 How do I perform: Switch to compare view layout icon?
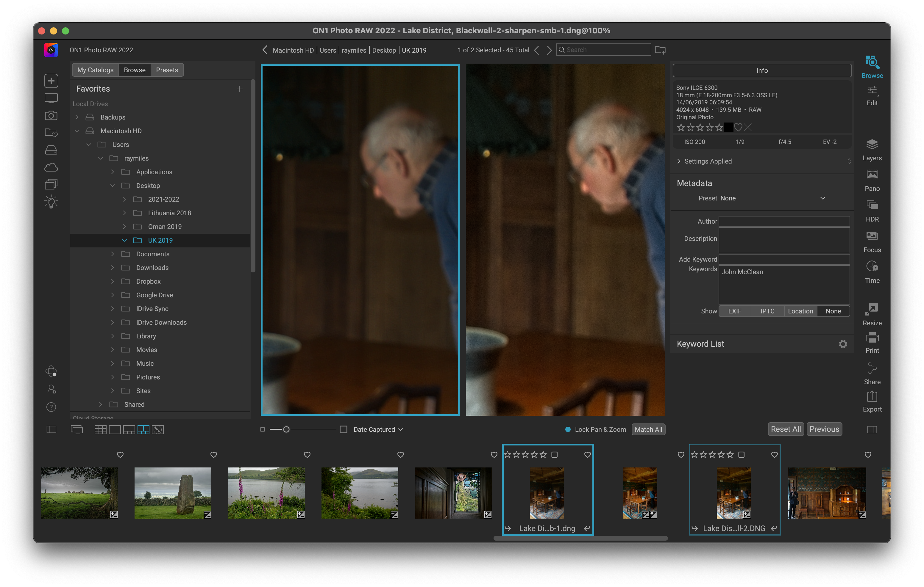coord(143,429)
